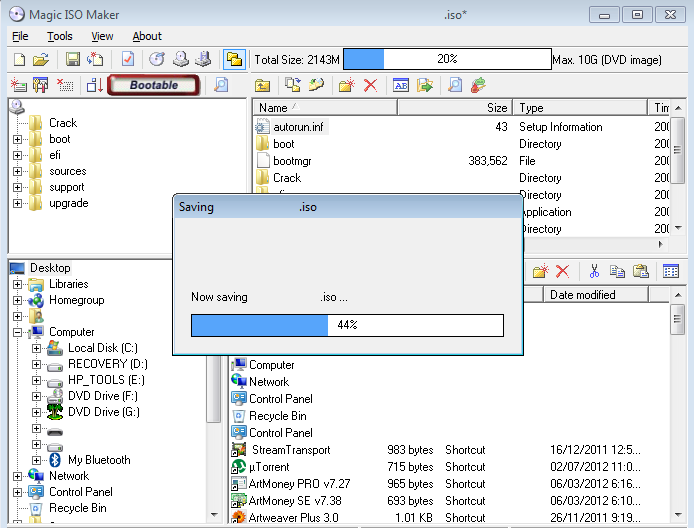The image size is (694, 528).
Task: Click the switch view windows icon
Action: 293,85
